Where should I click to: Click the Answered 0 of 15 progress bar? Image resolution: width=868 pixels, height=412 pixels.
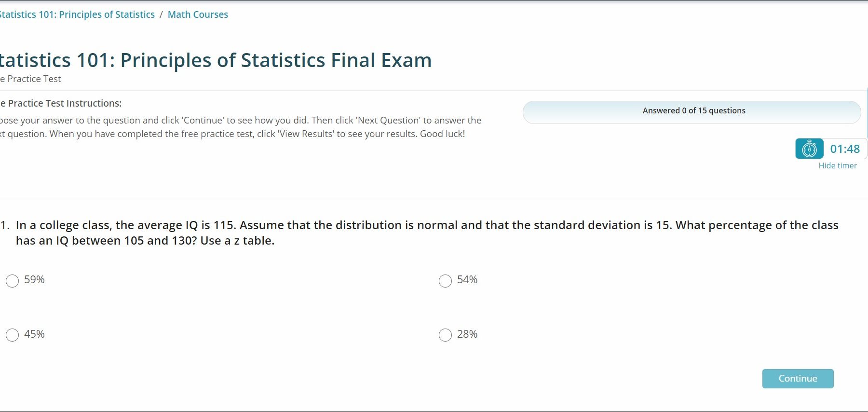pyautogui.click(x=692, y=111)
